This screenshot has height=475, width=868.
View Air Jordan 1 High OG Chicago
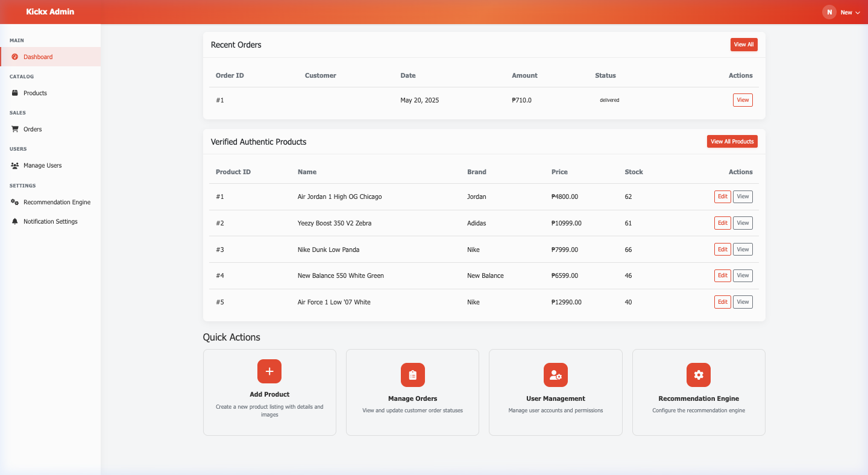[x=743, y=197]
